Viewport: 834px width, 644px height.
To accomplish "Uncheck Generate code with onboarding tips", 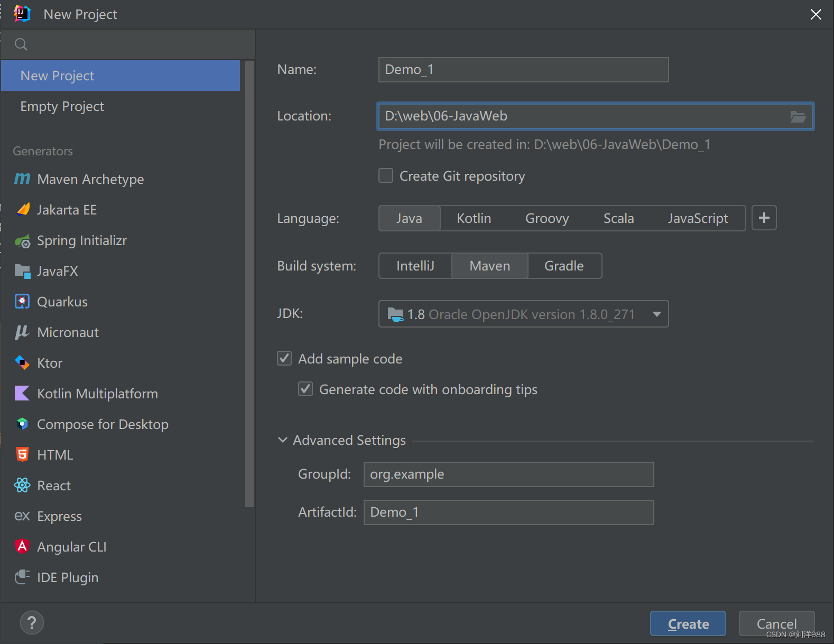I will point(305,389).
